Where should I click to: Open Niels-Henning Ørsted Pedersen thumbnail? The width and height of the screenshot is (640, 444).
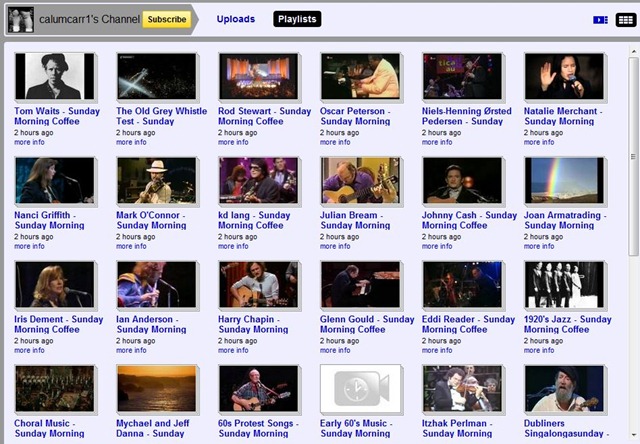pos(462,76)
